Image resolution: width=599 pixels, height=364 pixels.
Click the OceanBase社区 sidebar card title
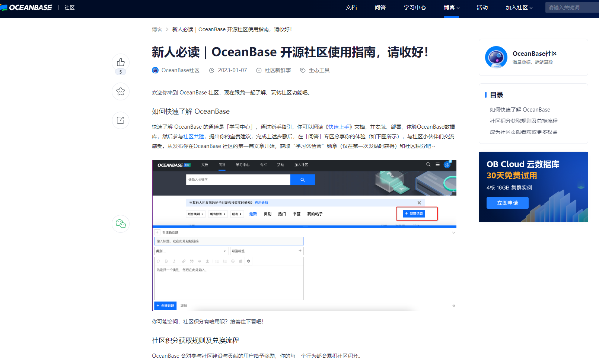tap(535, 54)
